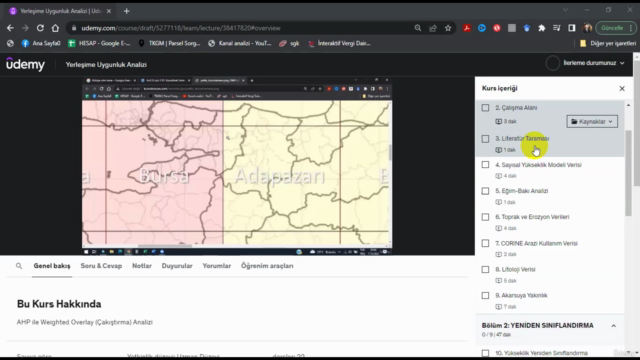View site info via the lock icon
This screenshot has height=360, width=640.
pyautogui.click(x=74, y=28)
